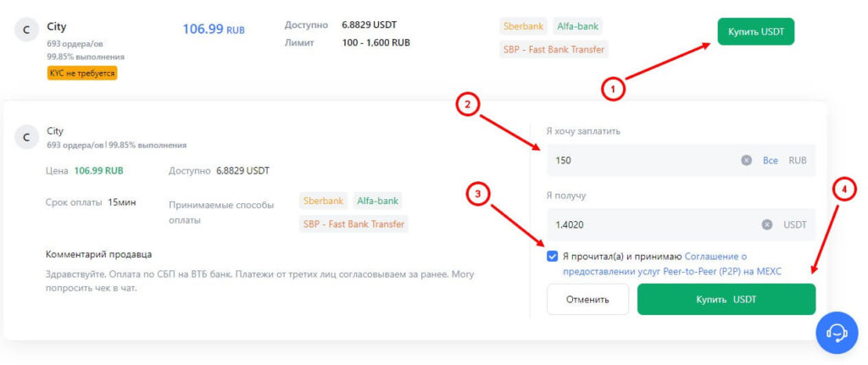The width and height of the screenshot is (868, 365).
Task: Click the Все link to fill maximum
Action: tap(770, 160)
